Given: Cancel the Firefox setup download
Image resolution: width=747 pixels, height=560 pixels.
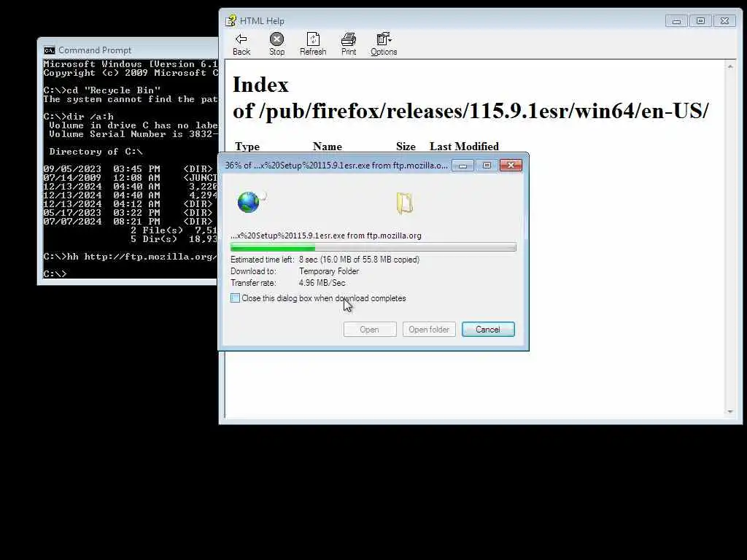Looking at the screenshot, I should 488,330.
